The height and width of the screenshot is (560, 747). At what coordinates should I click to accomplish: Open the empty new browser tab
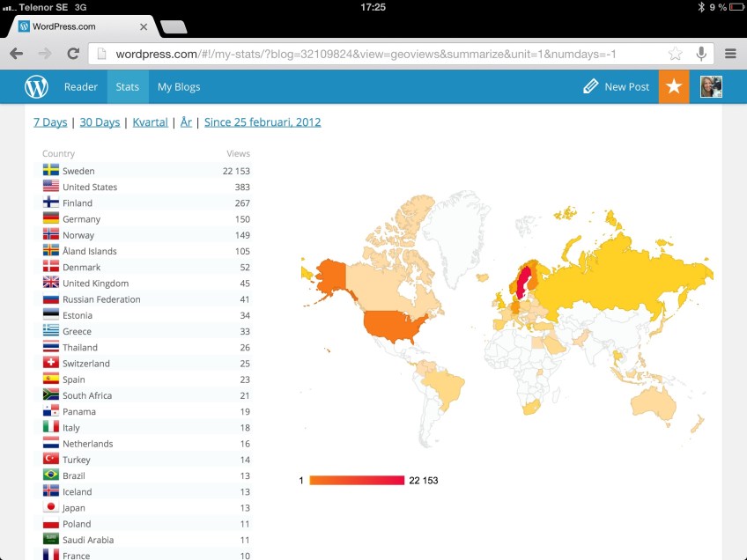174,26
